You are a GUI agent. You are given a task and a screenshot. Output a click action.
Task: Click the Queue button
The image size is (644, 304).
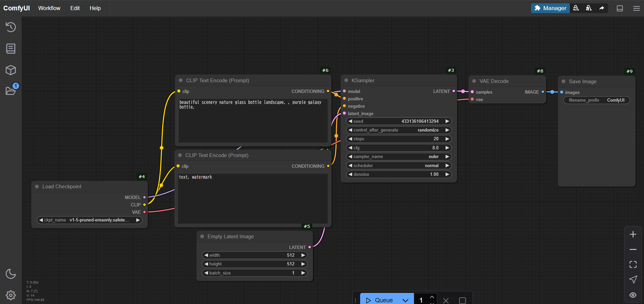pyautogui.click(x=380, y=300)
